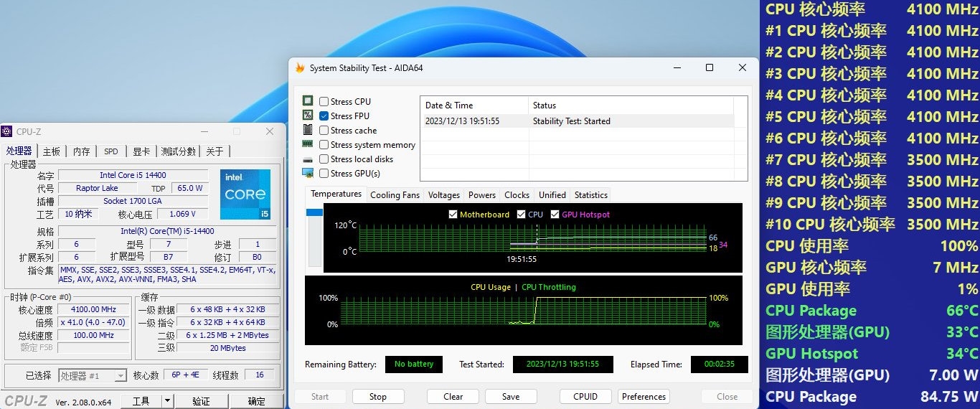Toggle the GPU Hotspot graph checkbox
The image size is (980, 409).
point(555,215)
